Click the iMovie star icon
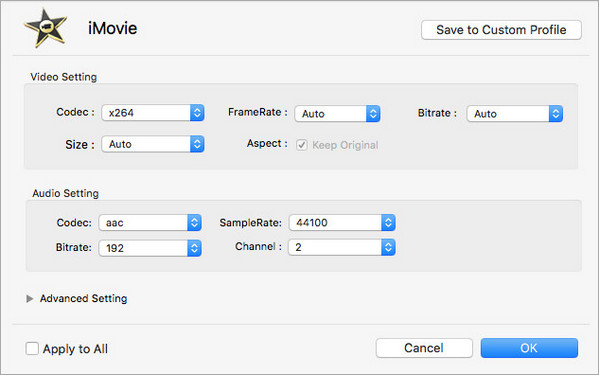 [45, 28]
